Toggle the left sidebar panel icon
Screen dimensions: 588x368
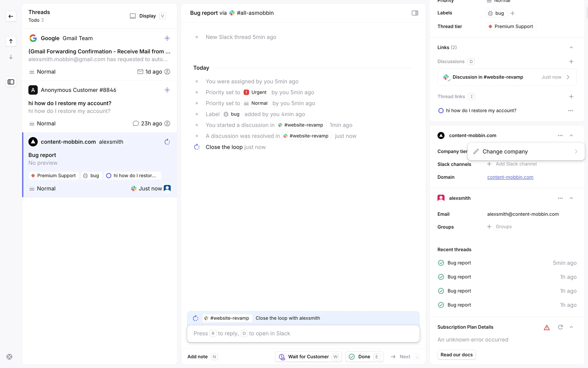point(11,82)
